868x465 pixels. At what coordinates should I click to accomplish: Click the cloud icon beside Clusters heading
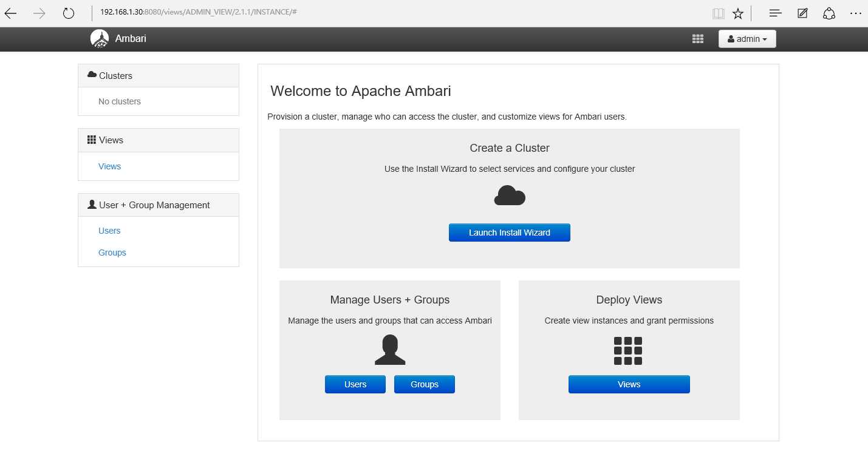(x=92, y=75)
